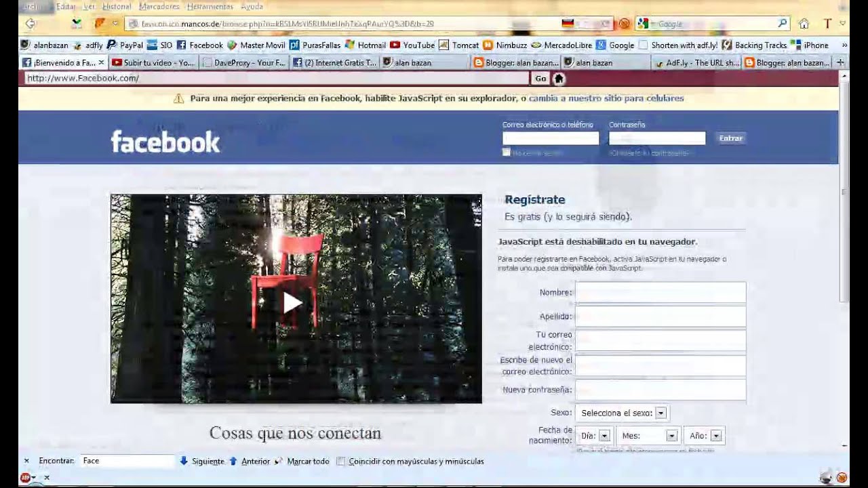
Task: Click the login email or phone field
Action: click(x=551, y=138)
